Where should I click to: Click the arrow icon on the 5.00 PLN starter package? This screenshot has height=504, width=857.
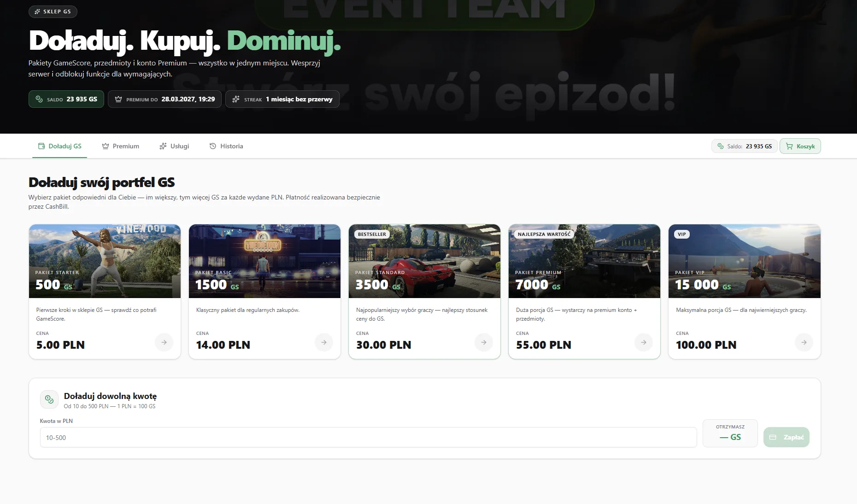point(164,342)
